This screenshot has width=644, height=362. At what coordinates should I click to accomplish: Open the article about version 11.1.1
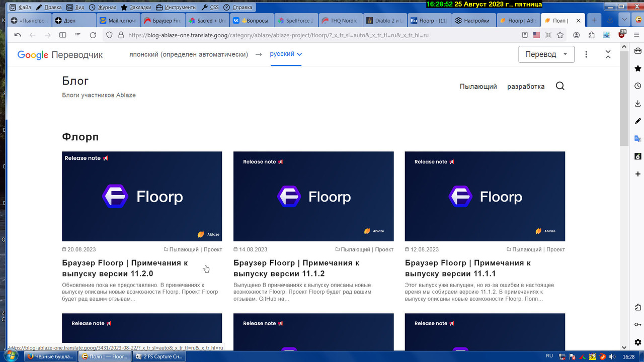pyautogui.click(x=468, y=268)
